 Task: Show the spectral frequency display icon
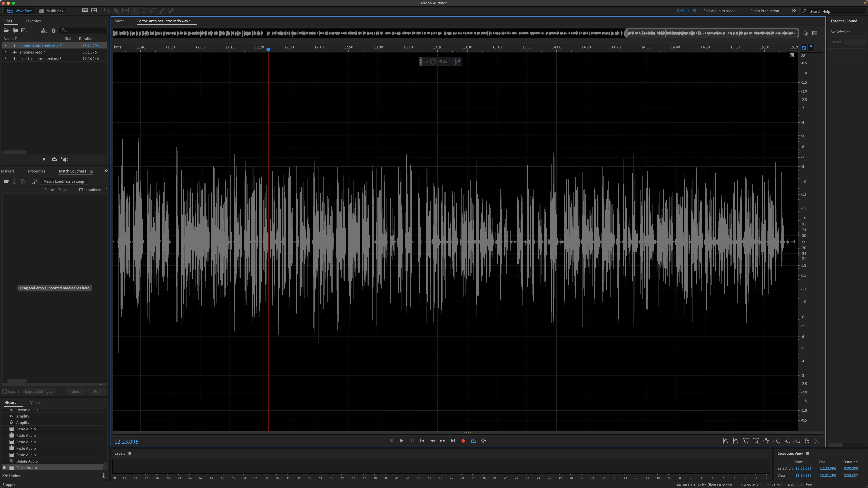[x=85, y=11]
